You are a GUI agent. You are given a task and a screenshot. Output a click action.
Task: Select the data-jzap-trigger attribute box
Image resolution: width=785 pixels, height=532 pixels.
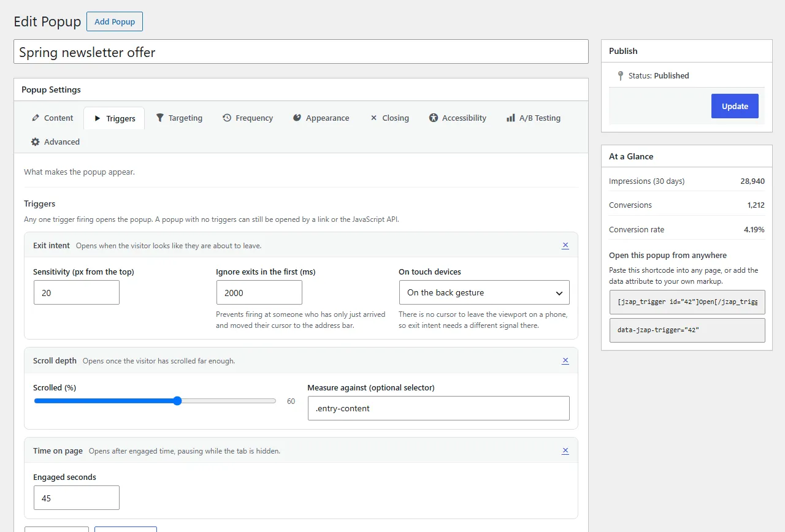pyautogui.click(x=687, y=330)
